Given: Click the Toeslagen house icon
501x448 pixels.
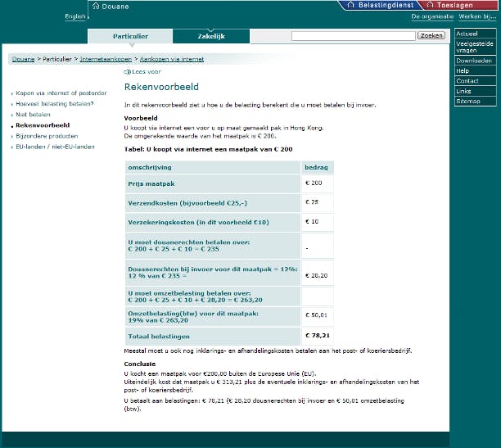Looking at the screenshot, I should (x=430, y=4).
